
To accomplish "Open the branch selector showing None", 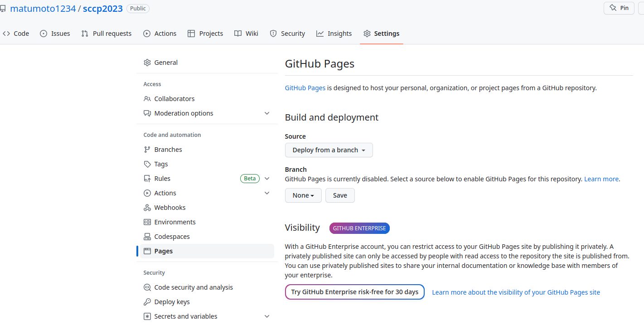I will 303,195.
